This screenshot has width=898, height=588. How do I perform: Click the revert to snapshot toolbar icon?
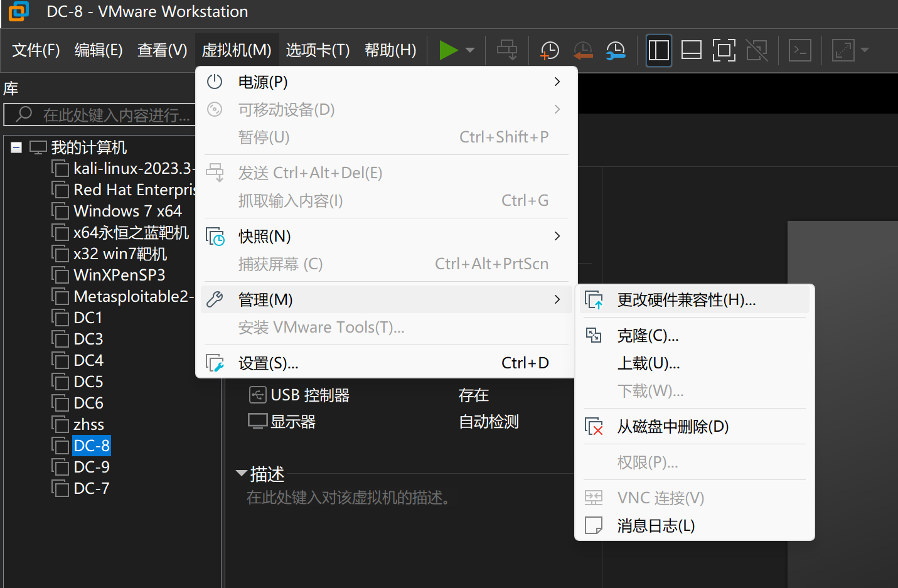coord(583,50)
